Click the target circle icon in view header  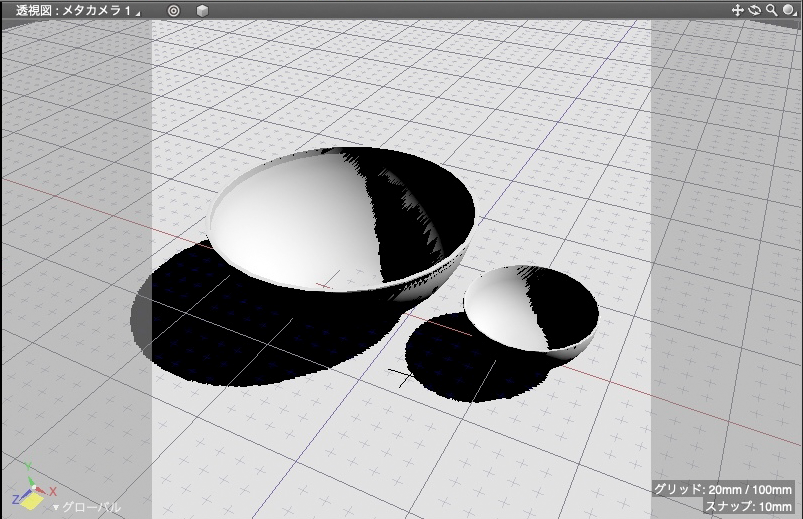click(174, 10)
